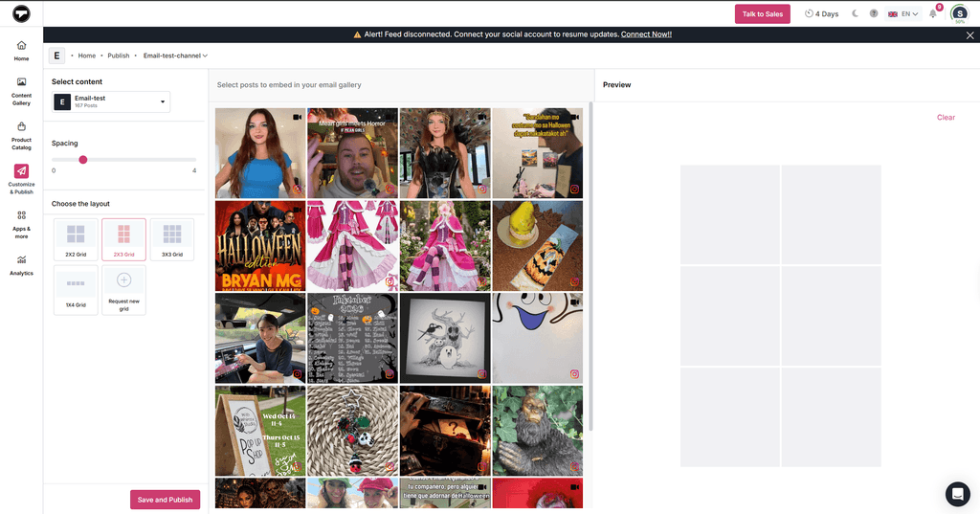Click the Spacing slider handle
Viewport: 980px width, 514px height.
pos(83,160)
